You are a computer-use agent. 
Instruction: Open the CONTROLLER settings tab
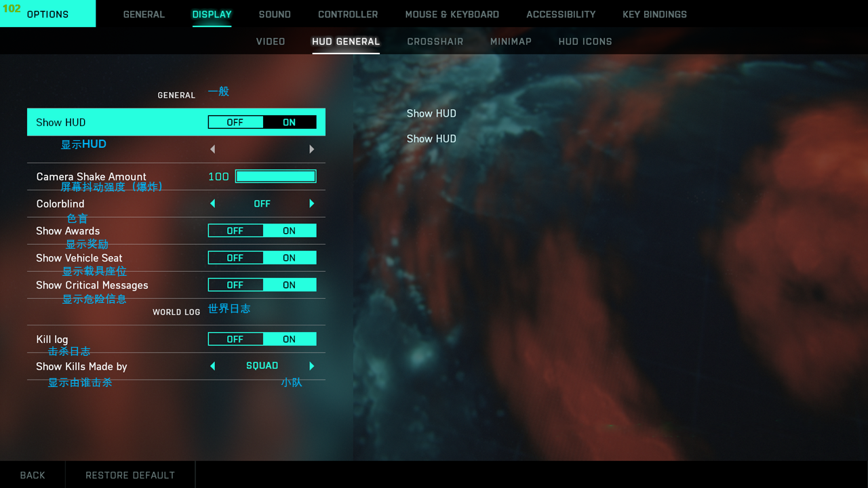coord(348,14)
